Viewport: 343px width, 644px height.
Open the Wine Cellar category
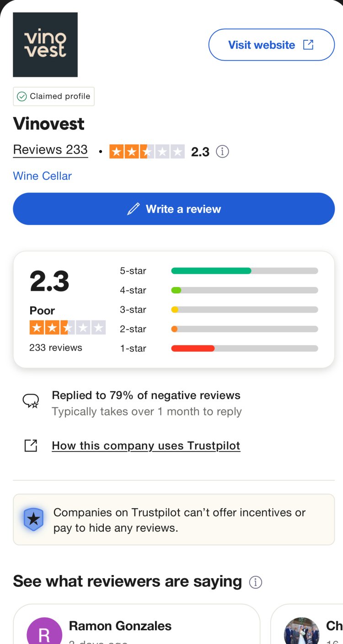[x=42, y=176]
